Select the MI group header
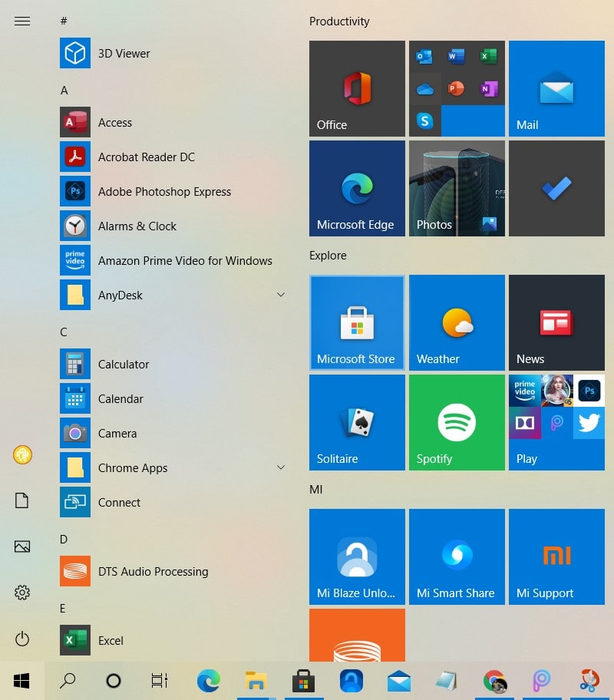Viewport: 614px width, 700px height. pos(315,489)
